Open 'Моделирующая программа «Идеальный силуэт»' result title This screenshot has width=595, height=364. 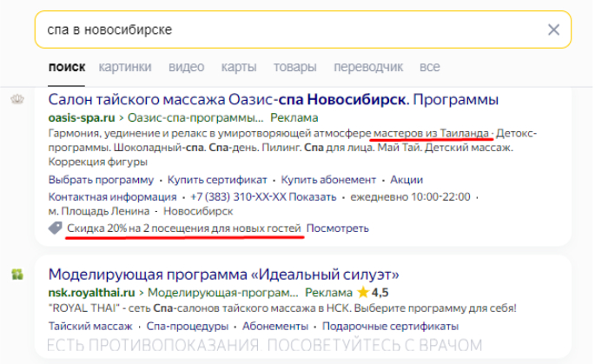coord(223,274)
